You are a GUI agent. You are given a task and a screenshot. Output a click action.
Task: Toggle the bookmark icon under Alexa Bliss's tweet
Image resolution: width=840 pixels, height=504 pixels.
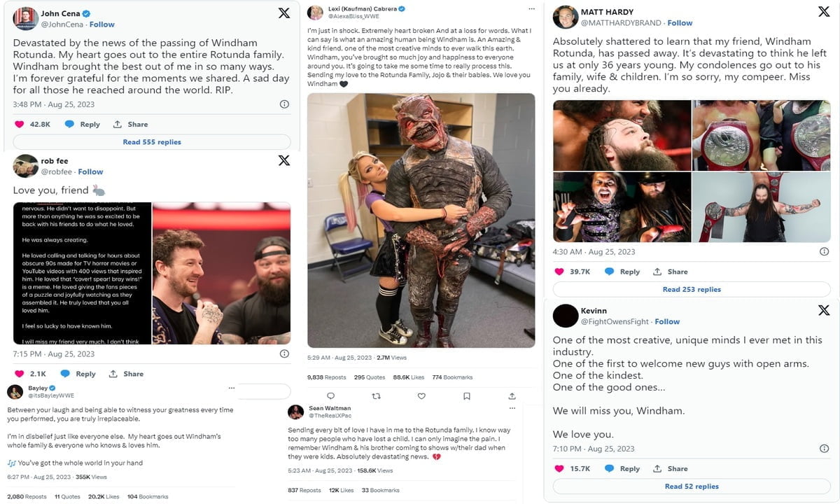[x=467, y=396]
